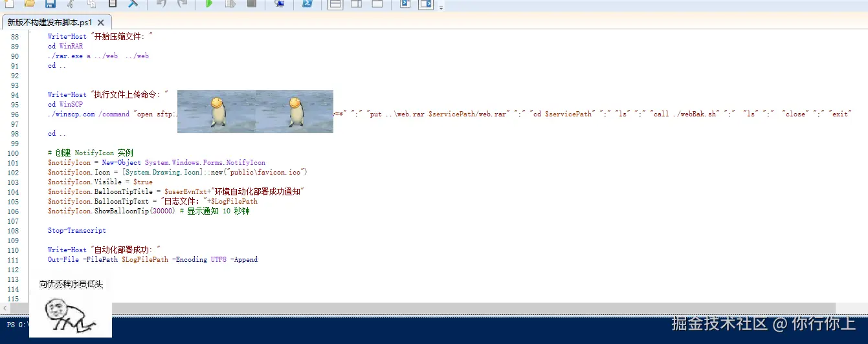Launch PowerShell.exe with the blue console icon
The height and width of the screenshot is (344, 868).
click(x=308, y=4)
